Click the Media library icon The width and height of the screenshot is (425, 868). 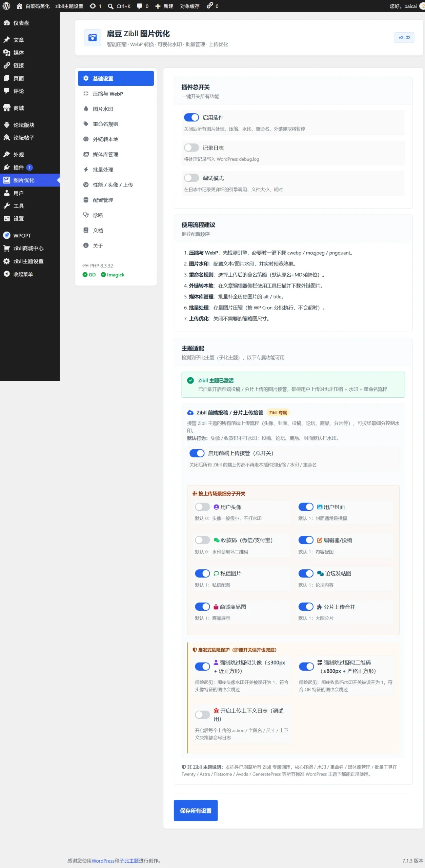point(7,53)
